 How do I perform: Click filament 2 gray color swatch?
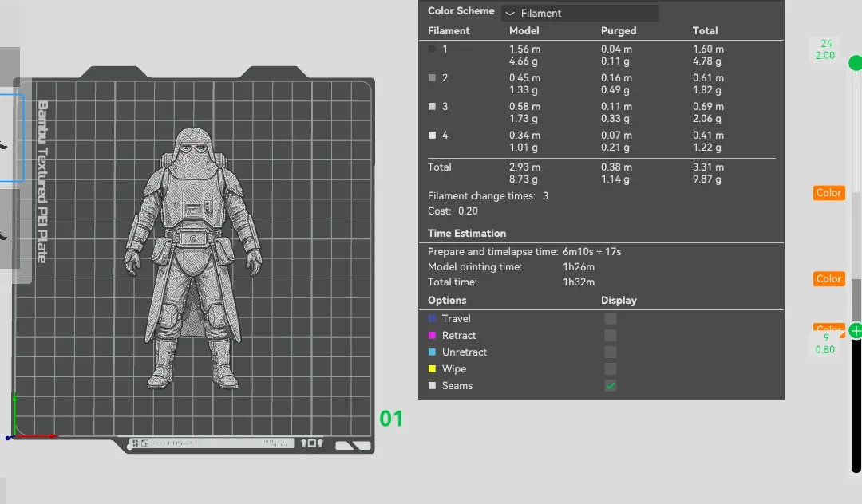point(432,78)
